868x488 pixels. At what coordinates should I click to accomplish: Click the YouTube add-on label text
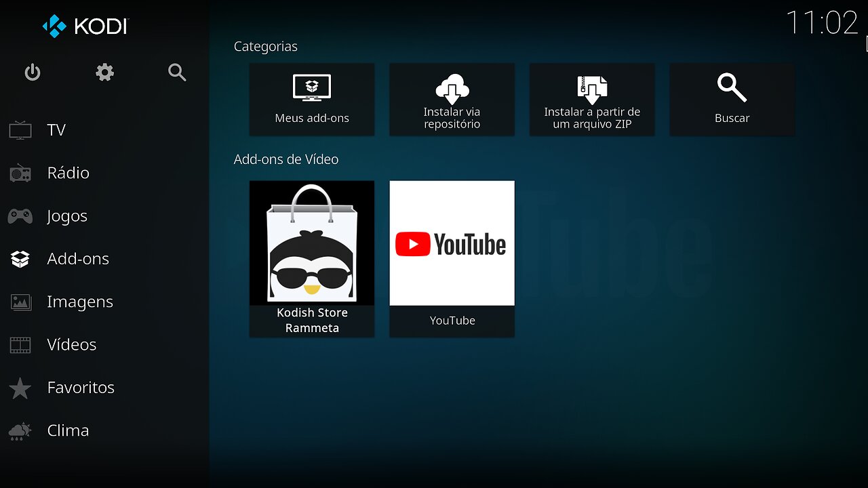pos(452,321)
